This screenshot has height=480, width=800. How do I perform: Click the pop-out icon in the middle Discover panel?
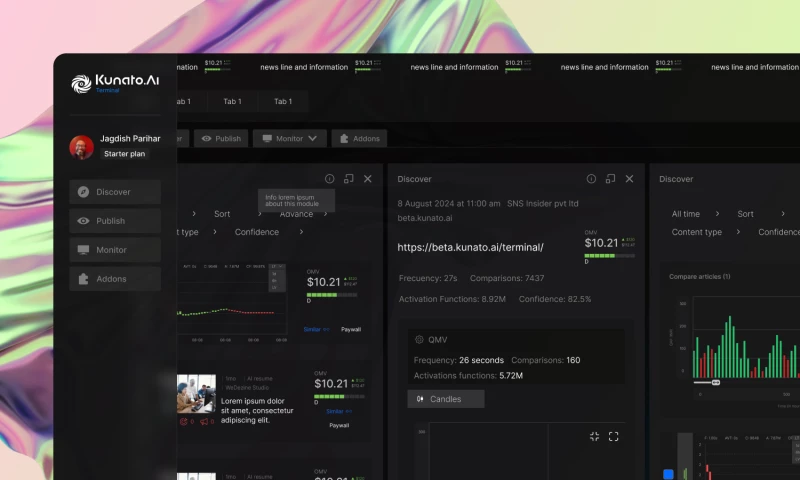610,179
